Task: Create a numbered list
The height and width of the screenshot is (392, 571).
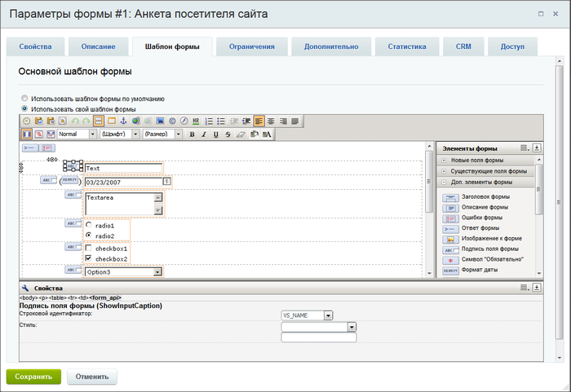Action: [x=209, y=121]
